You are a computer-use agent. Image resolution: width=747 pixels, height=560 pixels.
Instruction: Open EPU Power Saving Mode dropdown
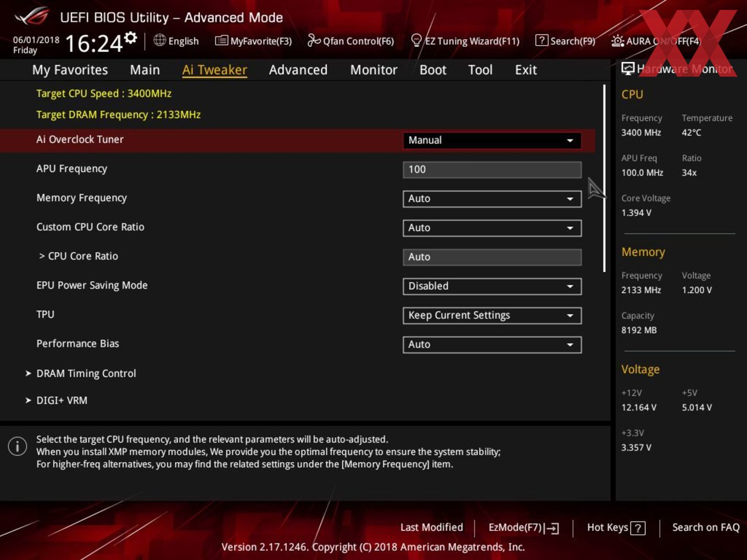click(x=492, y=285)
